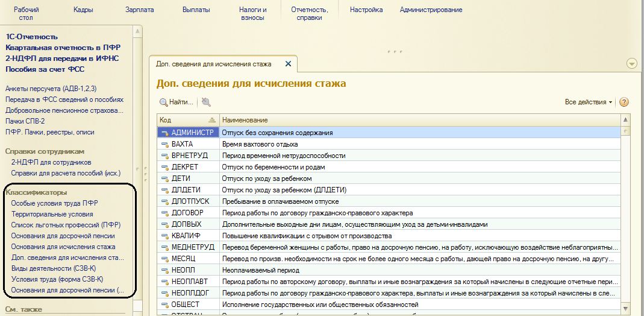Open the Пачки СПВ-2 link
The image size is (644, 316).
point(25,121)
